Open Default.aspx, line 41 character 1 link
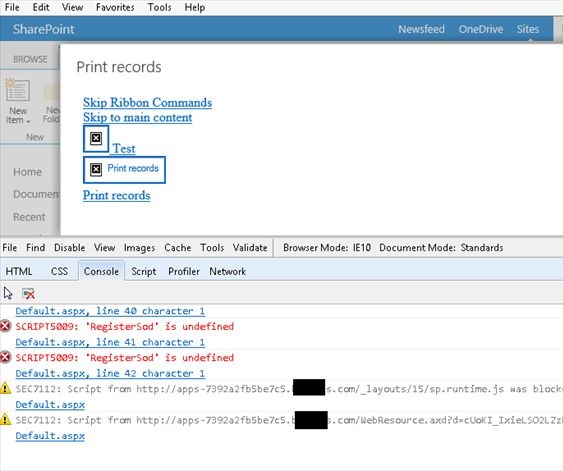Image resolution: width=563 pixels, height=471 pixels. 110,342
